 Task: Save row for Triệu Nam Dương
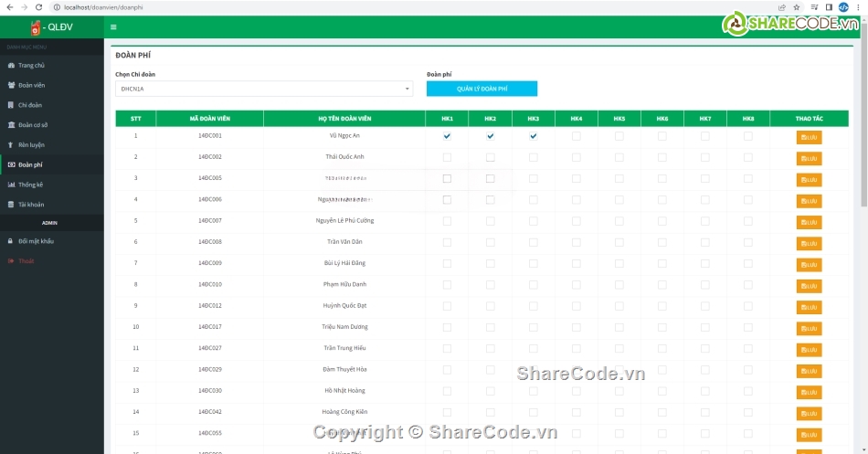click(809, 328)
